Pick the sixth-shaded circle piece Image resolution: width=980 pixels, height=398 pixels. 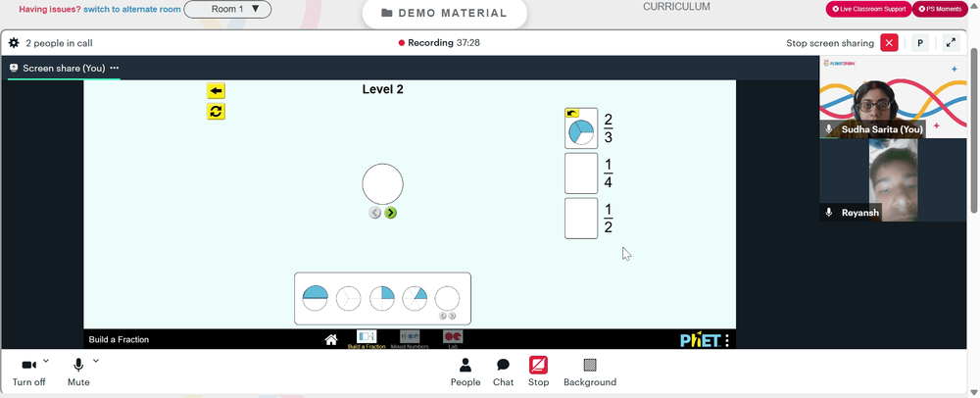pyautogui.click(x=415, y=298)
